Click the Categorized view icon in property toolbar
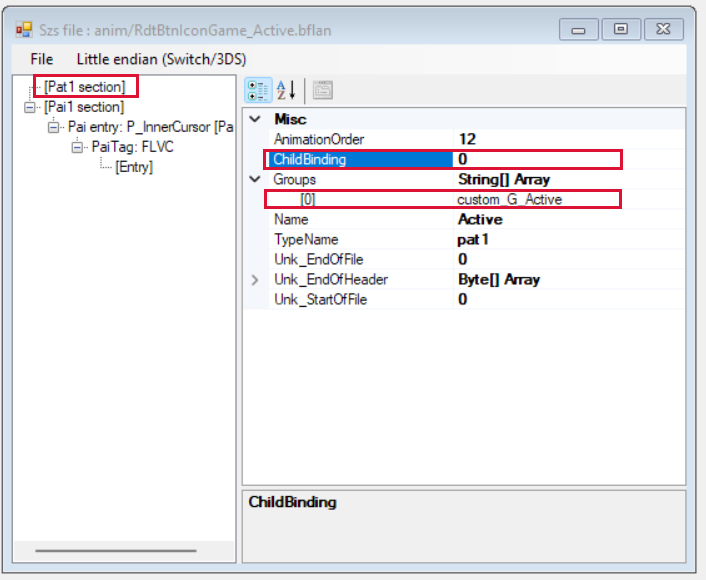Viewport: 706px width, 580px height. tap(258, 90)
